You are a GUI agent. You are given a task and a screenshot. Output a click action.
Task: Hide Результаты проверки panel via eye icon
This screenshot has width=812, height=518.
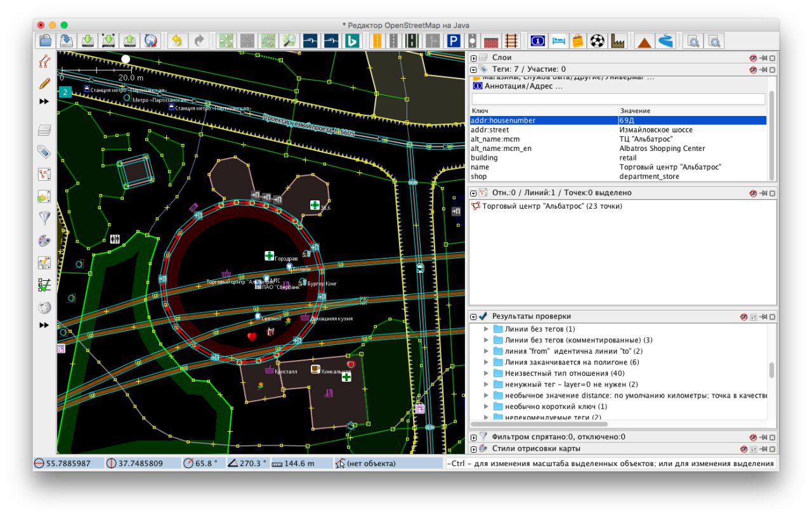[745, 316]
